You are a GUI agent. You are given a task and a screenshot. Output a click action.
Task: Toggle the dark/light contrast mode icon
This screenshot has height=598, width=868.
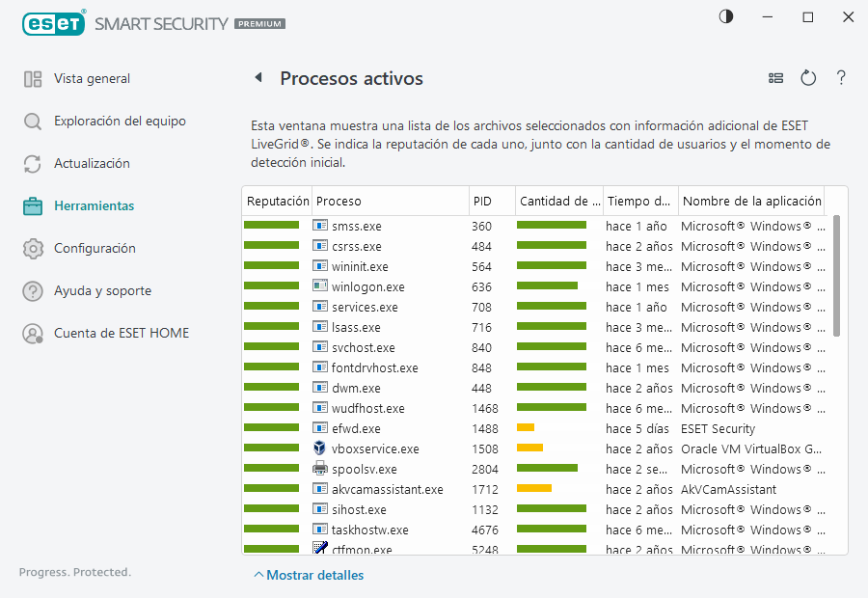(725, 16)
